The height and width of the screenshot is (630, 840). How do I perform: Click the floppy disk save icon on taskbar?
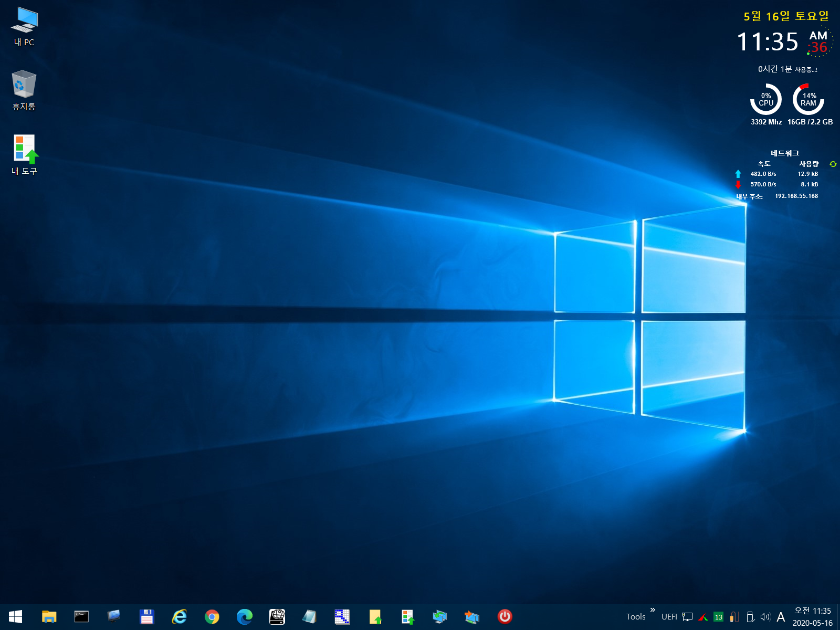[x=146, y=617]
